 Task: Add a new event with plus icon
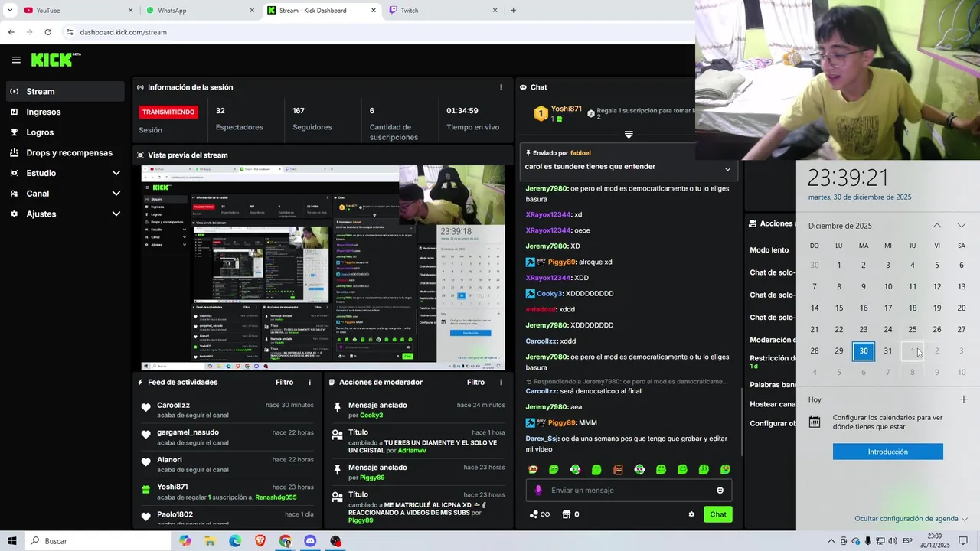coord(964,399)
